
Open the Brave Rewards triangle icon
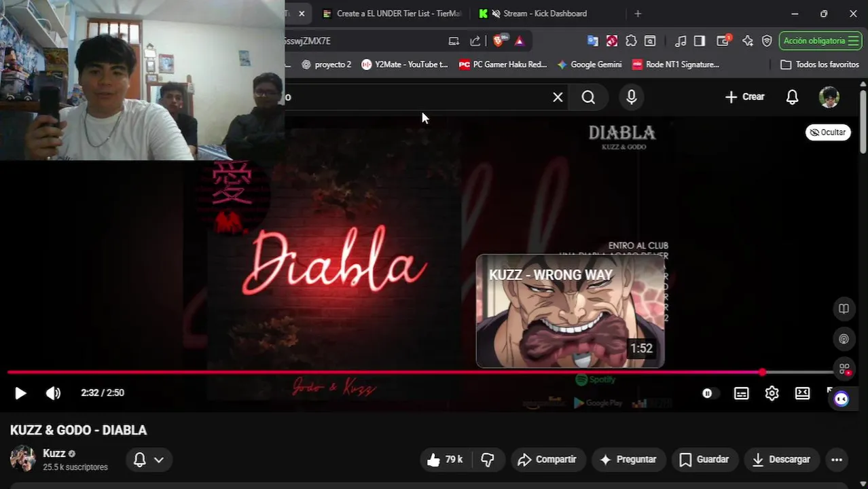520,41
